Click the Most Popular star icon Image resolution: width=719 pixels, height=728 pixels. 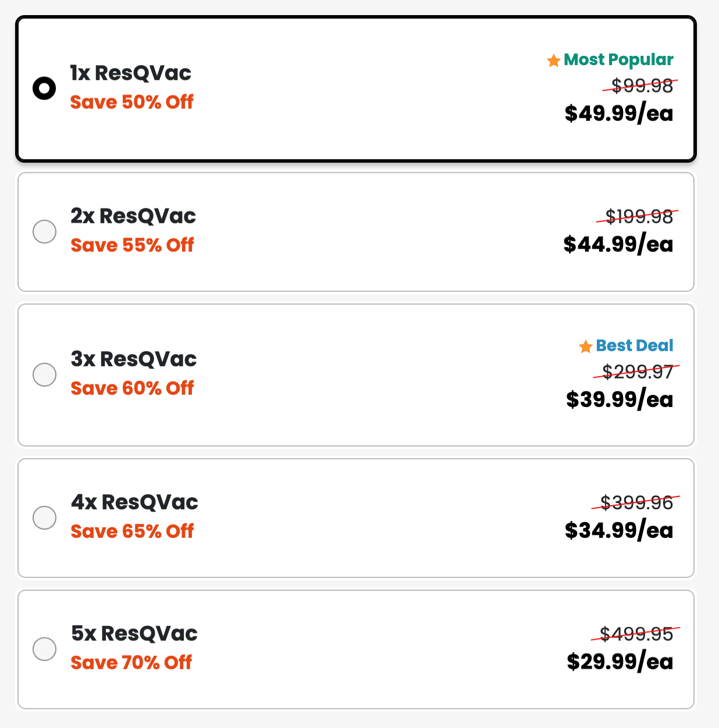[554, 60]
